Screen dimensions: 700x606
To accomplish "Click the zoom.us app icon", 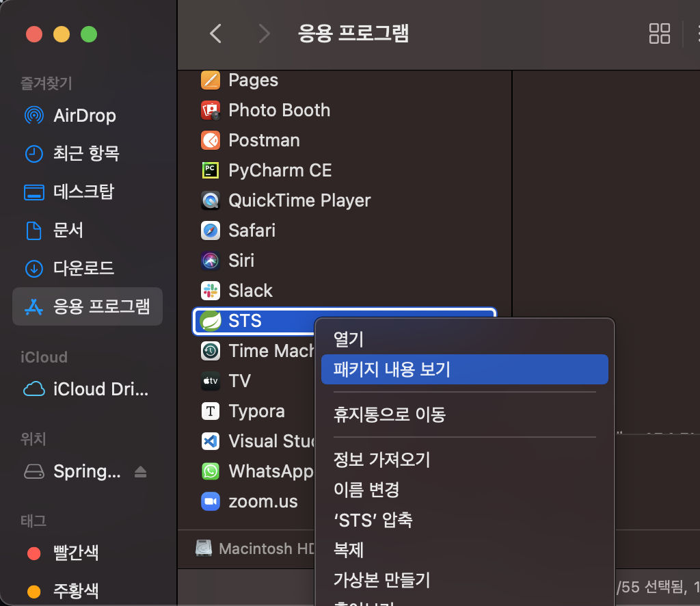I will (211, 501).
